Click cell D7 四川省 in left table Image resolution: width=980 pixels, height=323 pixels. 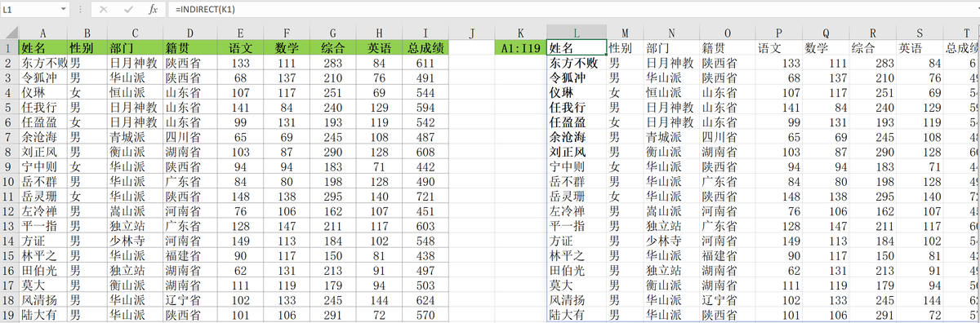189,137
